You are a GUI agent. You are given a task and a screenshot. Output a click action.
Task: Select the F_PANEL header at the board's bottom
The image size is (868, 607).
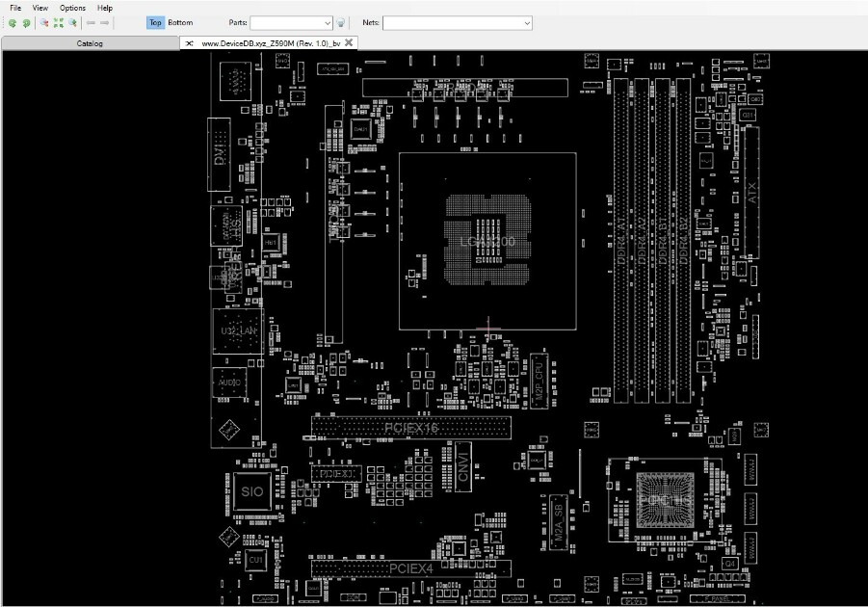(718, 598)
